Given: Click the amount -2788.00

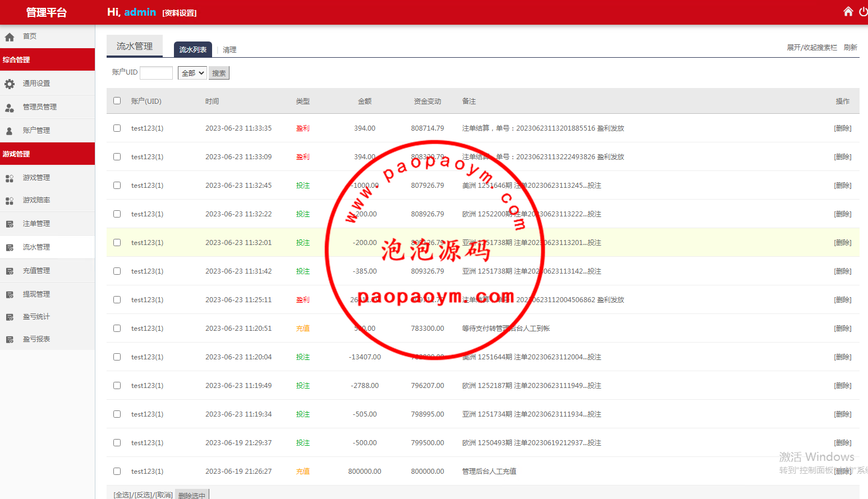Looking at the screenshot, I should tap(365, 386).
